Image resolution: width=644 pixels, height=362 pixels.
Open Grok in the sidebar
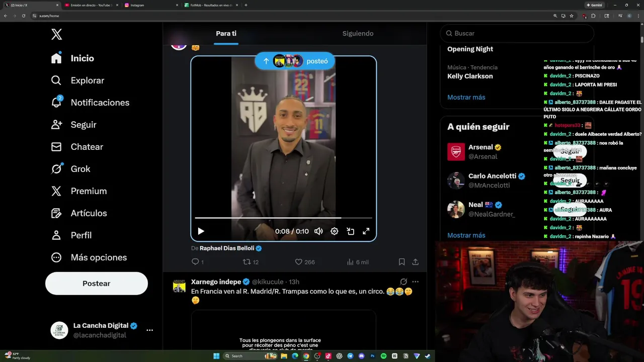(x=70, y=169)
